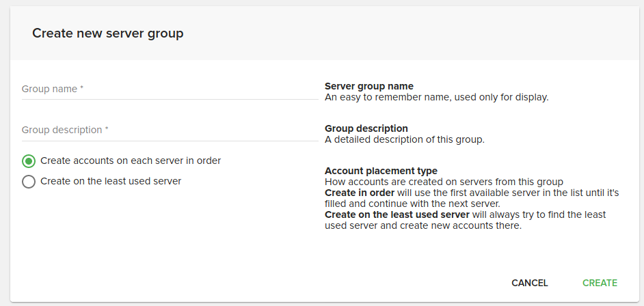Screen dimensions: 644x306
Task: Click the 'An easy to remember name' help text
Action: click(436, 97)
